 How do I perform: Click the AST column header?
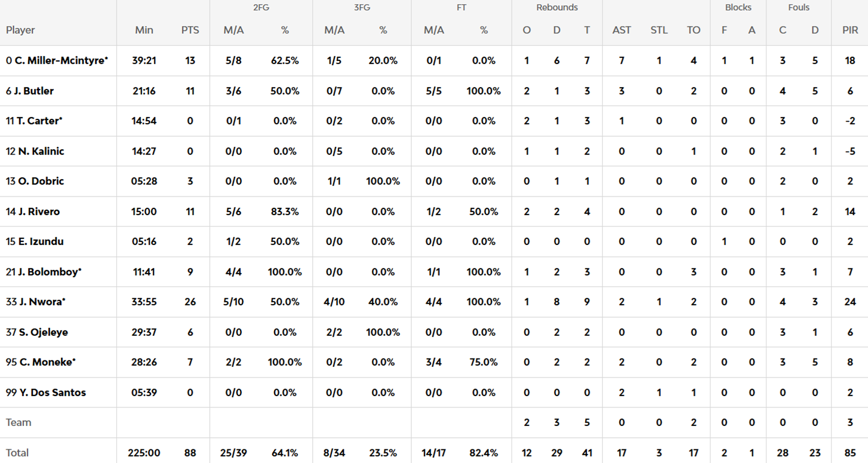[x=621, y=30]
